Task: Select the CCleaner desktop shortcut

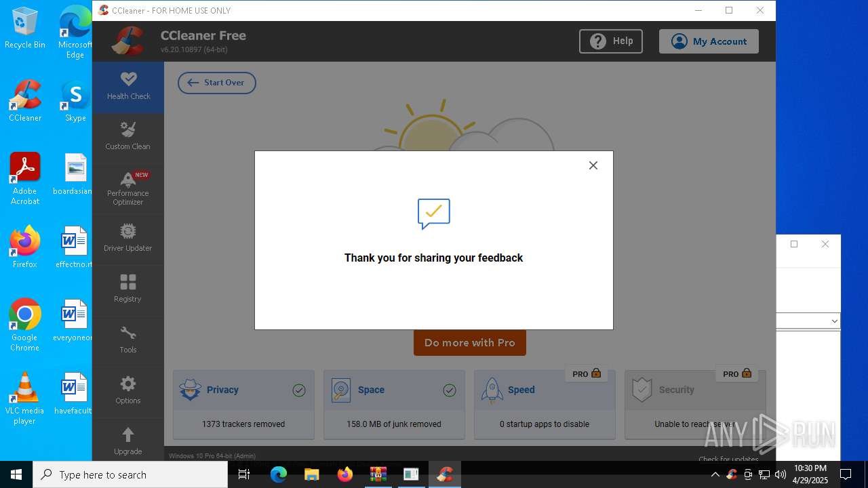Action: [x=25, y=101]
